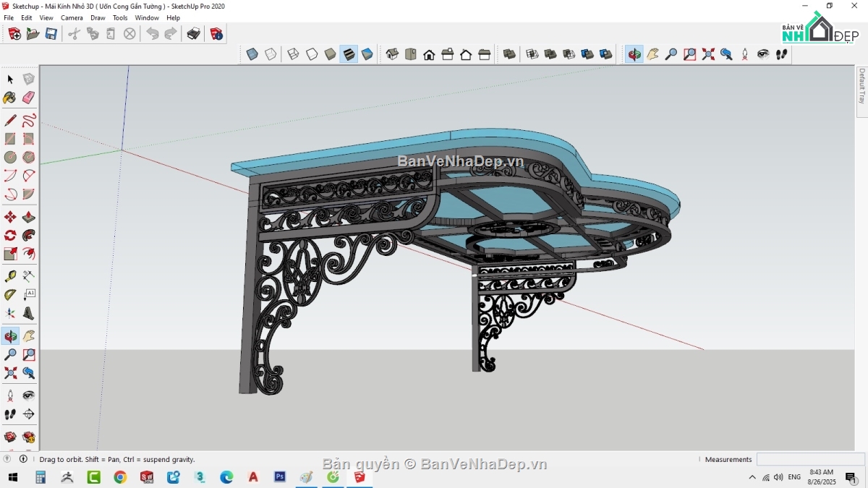Toggle Monochrome face style

367,53
